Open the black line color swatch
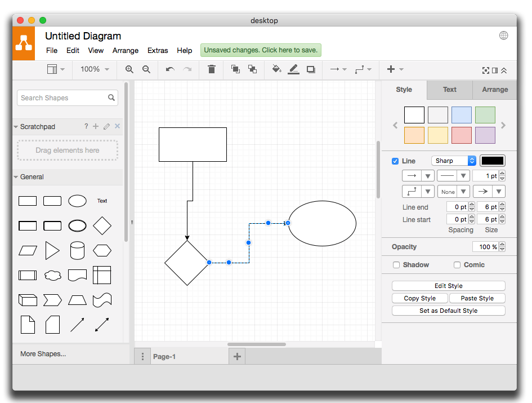Viewport: 532px width, 403px height. [x=492, y=161]
